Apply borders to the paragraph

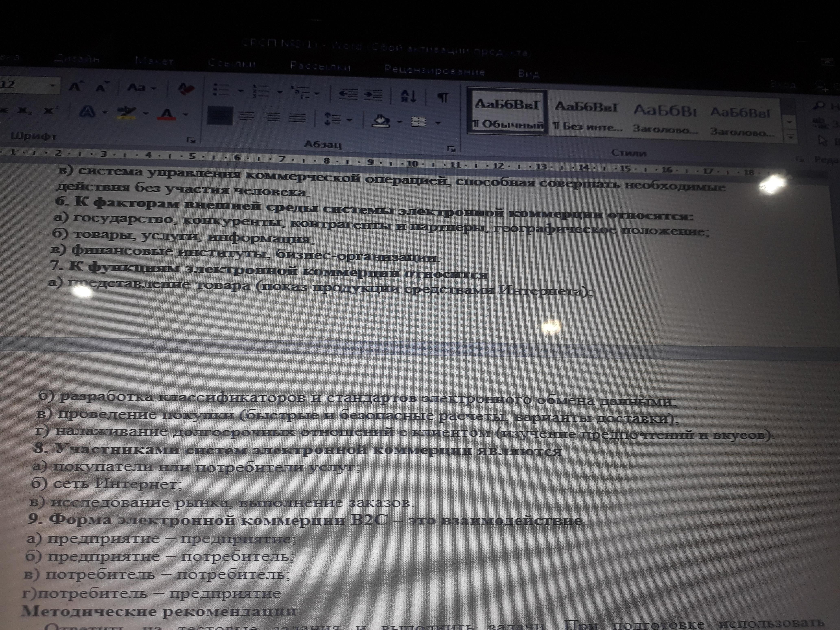click(x=419, y=121)
